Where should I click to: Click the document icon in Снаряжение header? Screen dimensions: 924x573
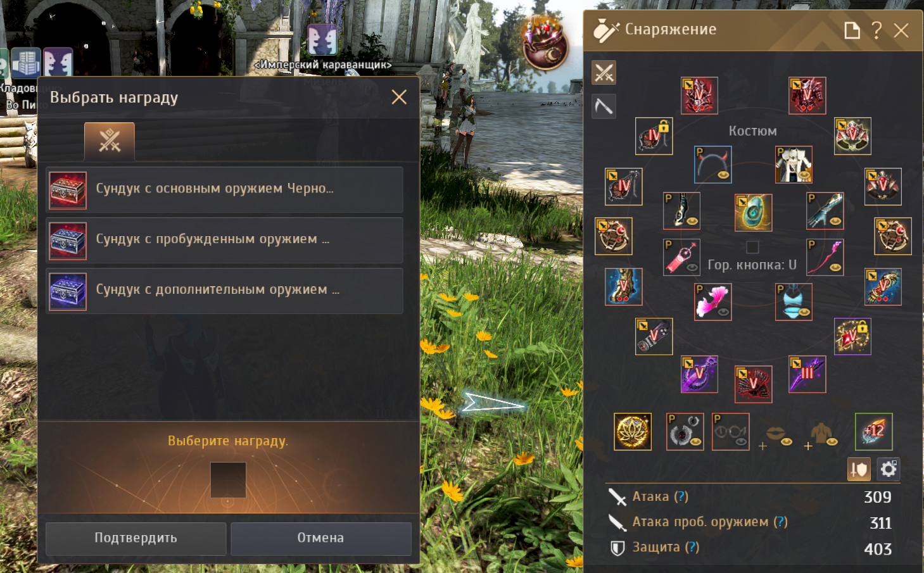click(852, 30)
